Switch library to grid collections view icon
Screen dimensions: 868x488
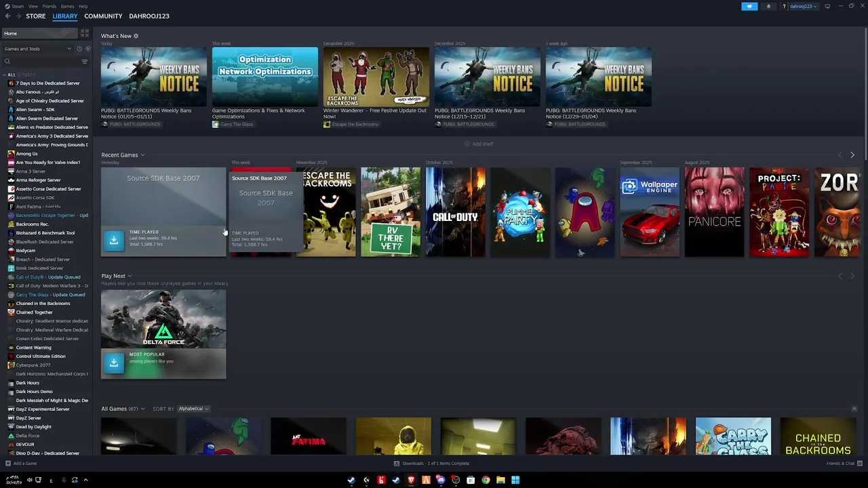click(85, 33)
